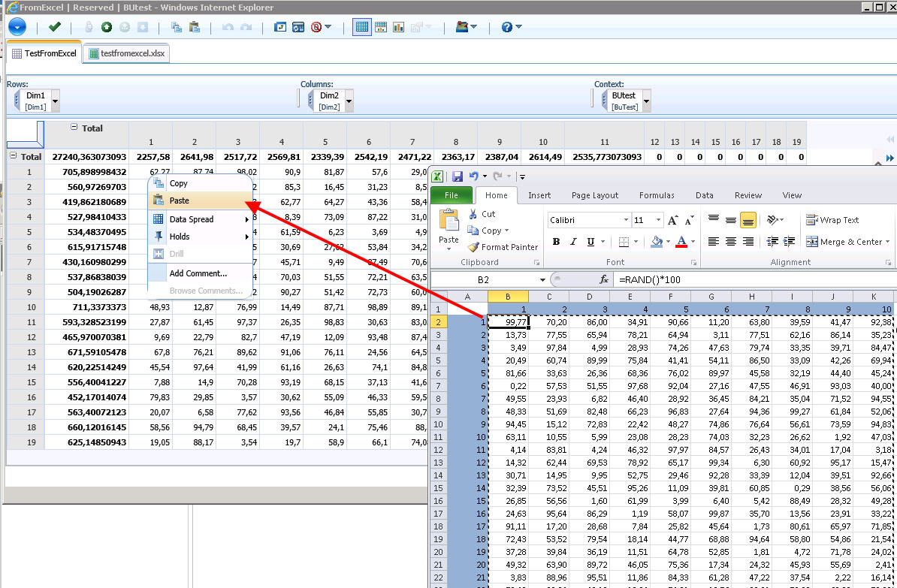Screen dimensions: 897x588
Task: Click the Decrease Indent icon
Action: pos(772,242)
